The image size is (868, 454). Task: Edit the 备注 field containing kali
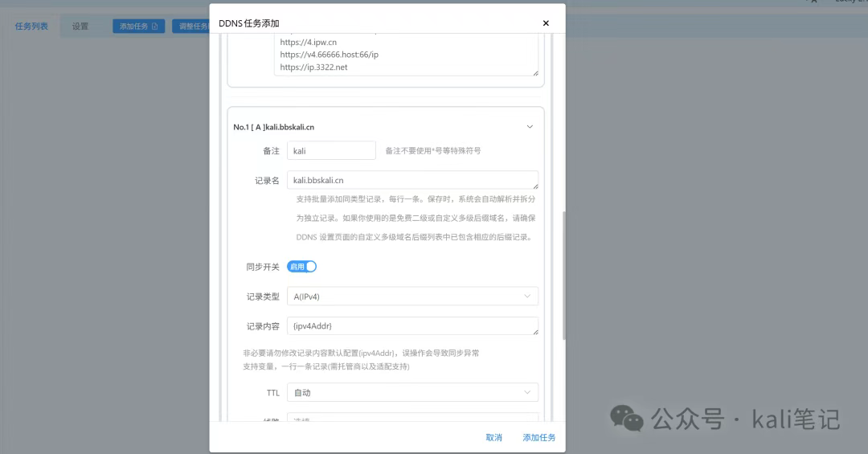(331, 150)
